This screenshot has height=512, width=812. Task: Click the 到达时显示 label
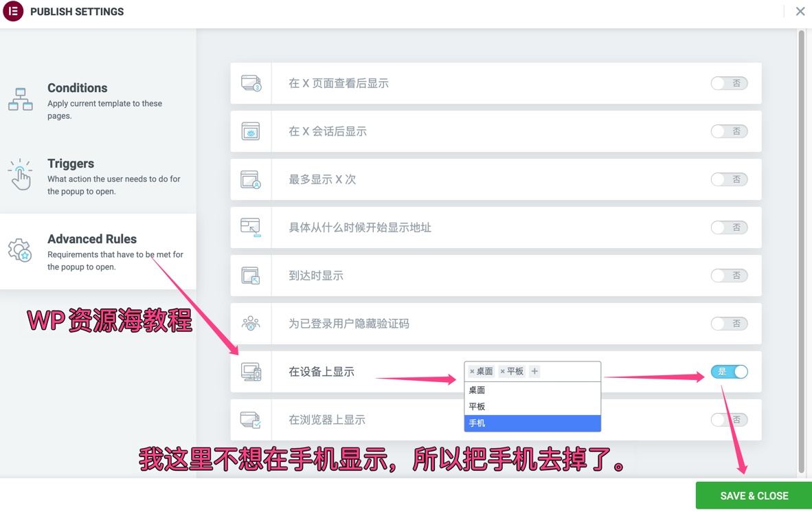(316, 276)
